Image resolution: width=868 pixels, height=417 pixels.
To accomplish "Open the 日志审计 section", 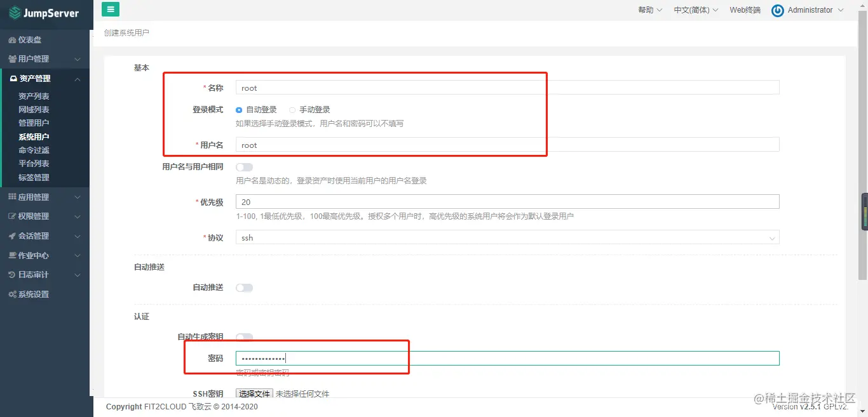I will [x=35, y=274].
